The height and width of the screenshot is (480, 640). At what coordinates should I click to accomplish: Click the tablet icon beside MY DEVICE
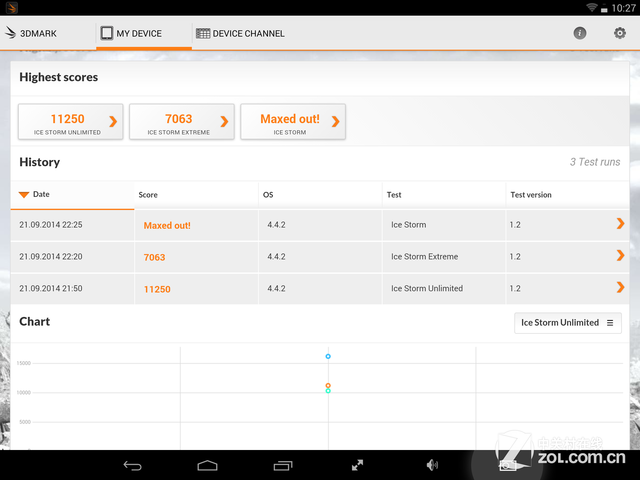107,33
